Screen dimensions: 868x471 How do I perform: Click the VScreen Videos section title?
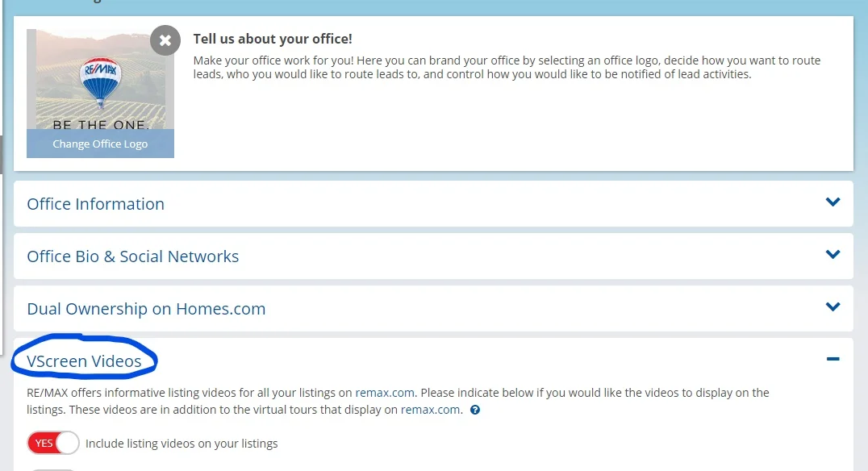pos(84,361)
